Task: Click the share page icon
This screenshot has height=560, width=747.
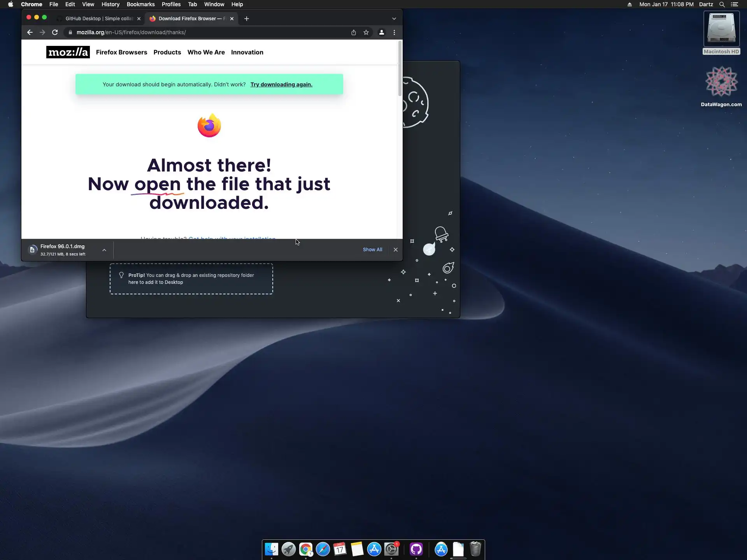Action: pos(353,33)
